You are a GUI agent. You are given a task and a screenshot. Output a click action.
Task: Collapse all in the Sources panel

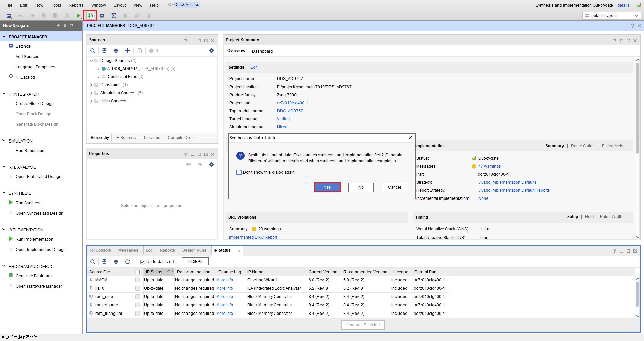(104, 51)
